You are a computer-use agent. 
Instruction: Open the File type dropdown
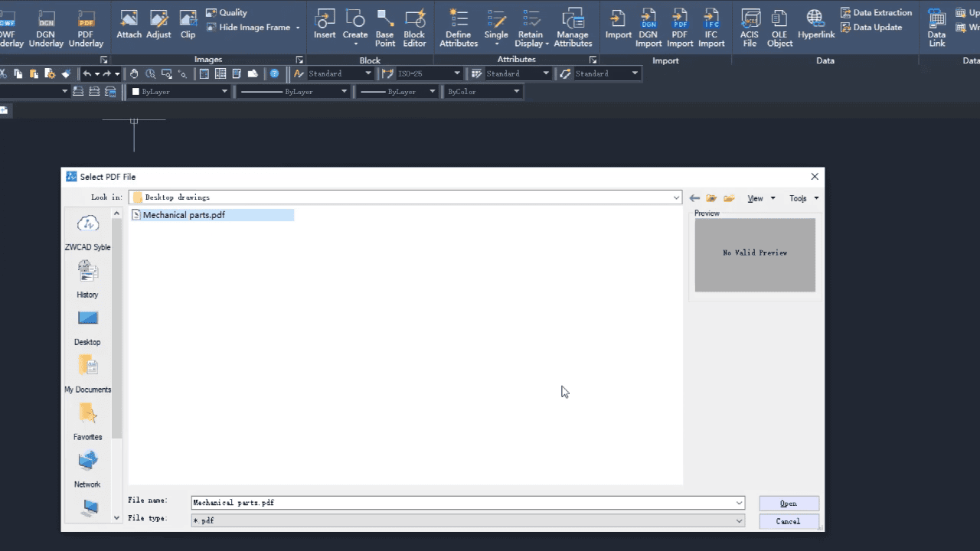[x=739, y=520]
